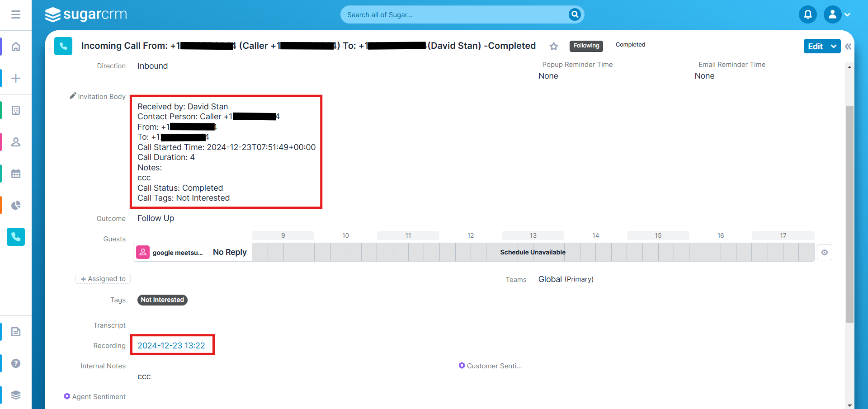The image size is (868, 409).
Task: Click the Agent Sentiment label icon
Action: (x=67, y=396)
